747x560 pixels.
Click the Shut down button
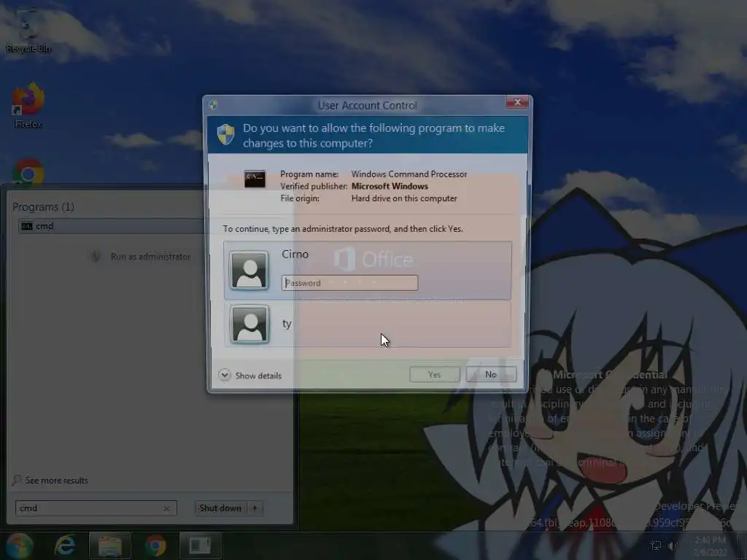(x=220, y=508)
